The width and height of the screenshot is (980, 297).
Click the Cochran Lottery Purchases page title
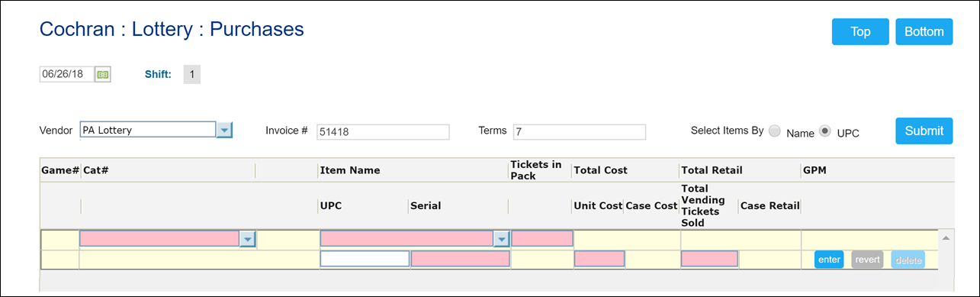[172, 29]
